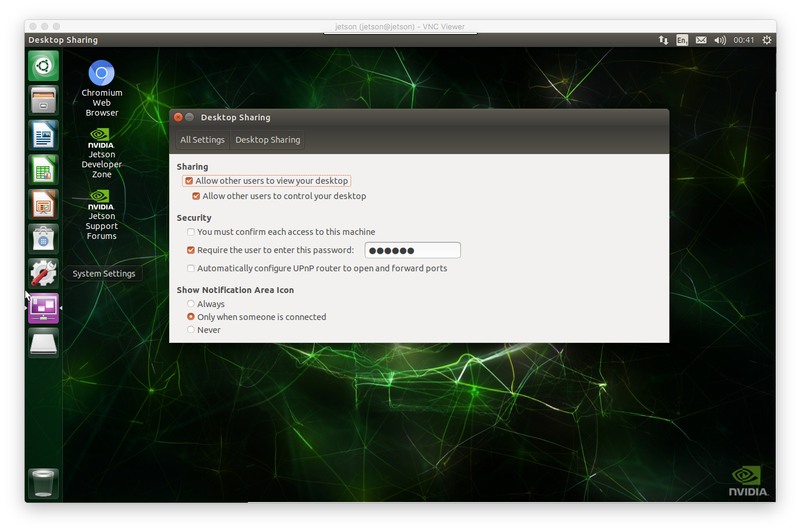Open the Ubuntu dash home button
Image resolution: width=801 pixels, height=532 pixels.
tap(43, 65)
